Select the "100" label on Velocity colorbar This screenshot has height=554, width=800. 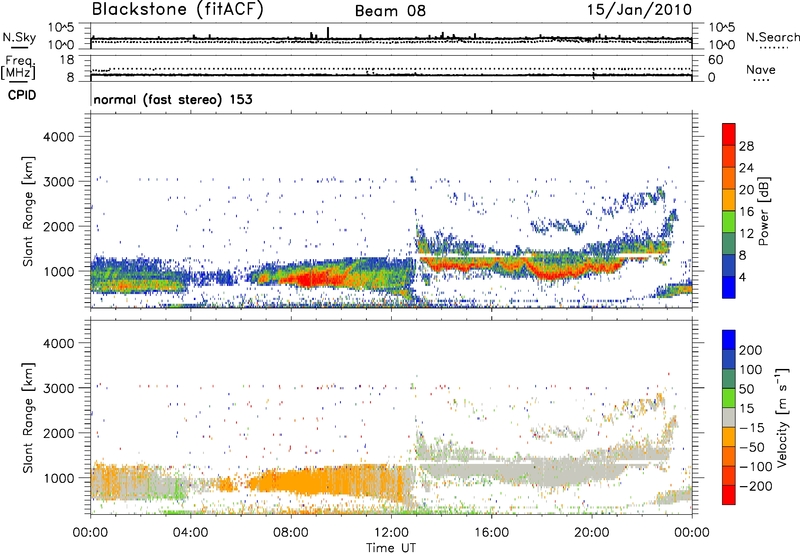point(751,370)
